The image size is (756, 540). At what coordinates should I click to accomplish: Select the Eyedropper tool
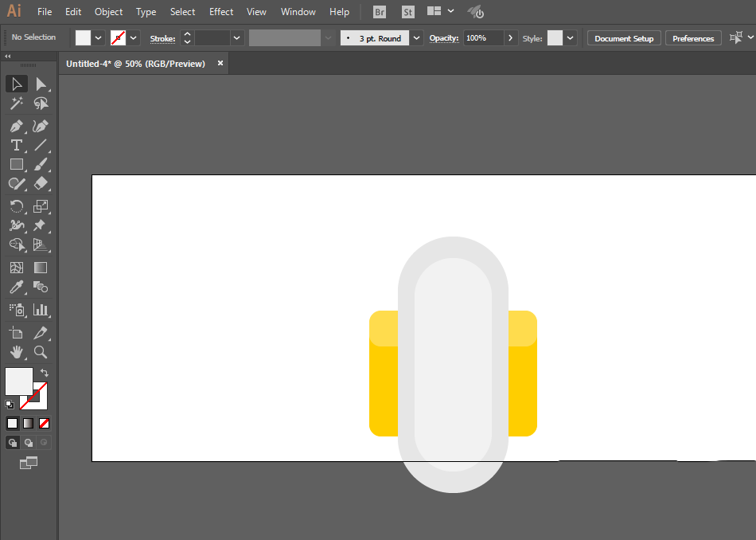click(x=16, y=288)
